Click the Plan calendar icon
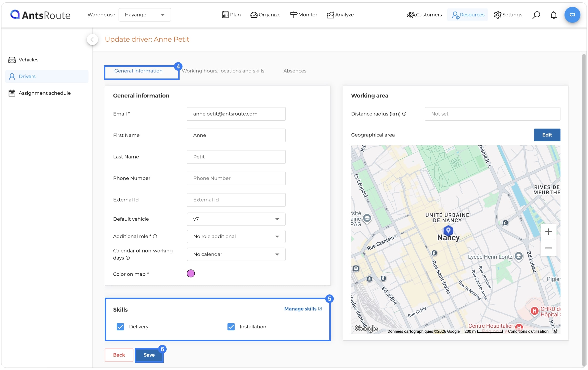Viewport: 588px width, 370px height. coord(225,15)
